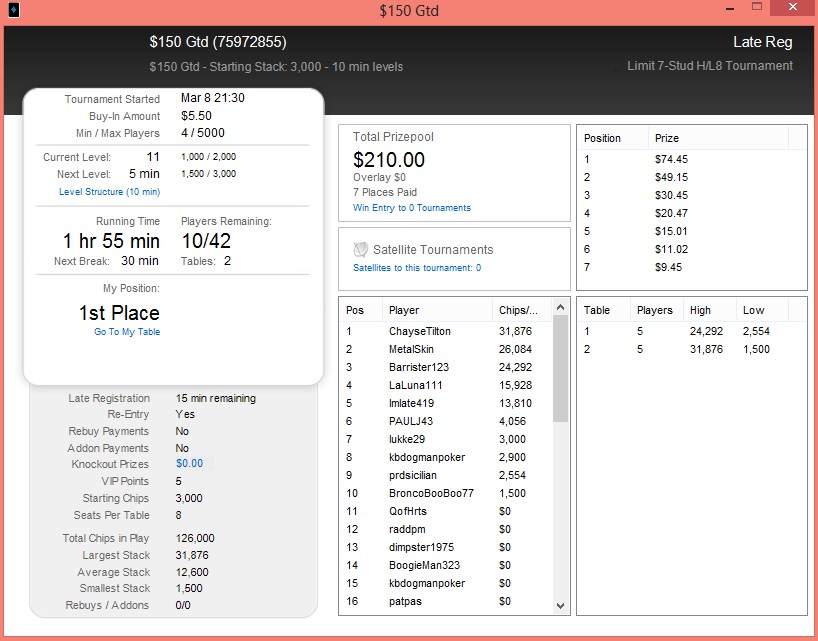This screenshot has height=641, width=818.
Task: Click the Satellite Tournaments chip icon
Action: click(361, 249)
